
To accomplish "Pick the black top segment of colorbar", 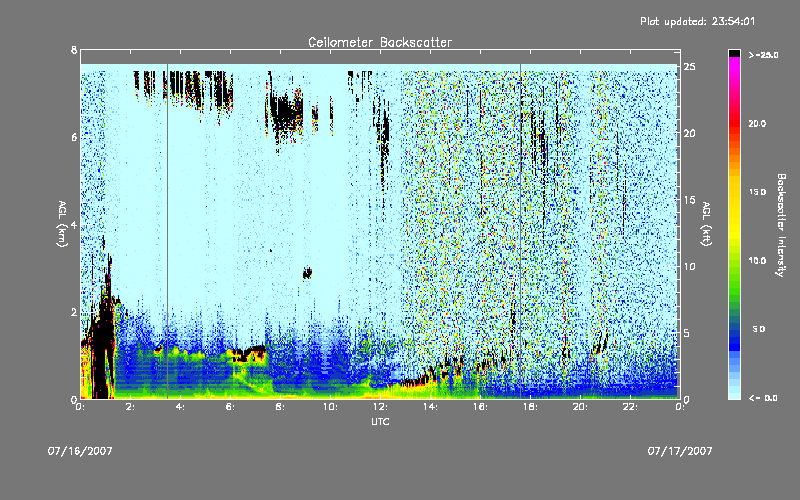I will tap(734, 53).
